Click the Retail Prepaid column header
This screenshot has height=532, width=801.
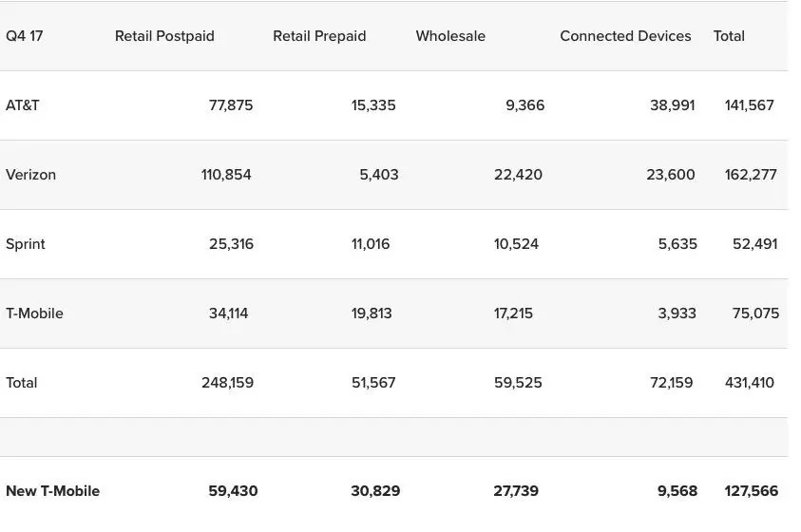[x=319, y=36]
